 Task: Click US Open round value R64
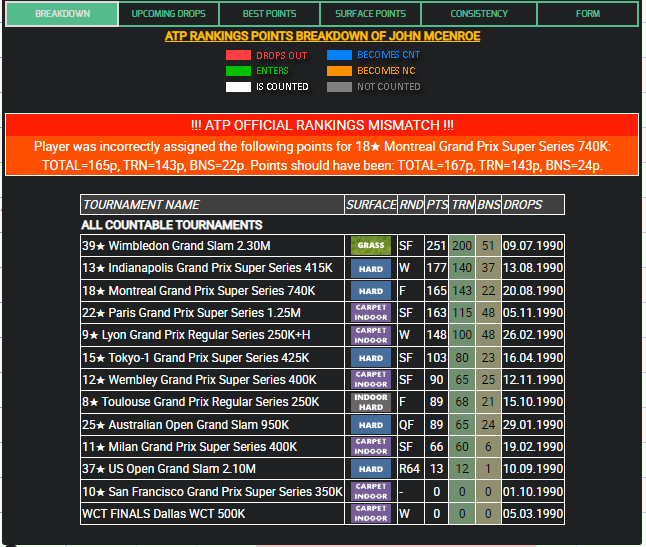pyautogui.click(x=409, y=469)
